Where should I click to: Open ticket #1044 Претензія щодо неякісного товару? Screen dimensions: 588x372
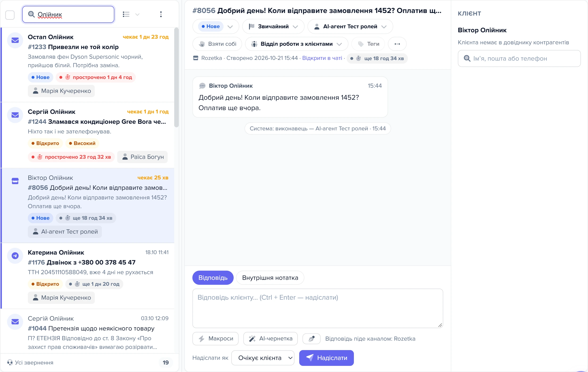[x=88, y=331]
